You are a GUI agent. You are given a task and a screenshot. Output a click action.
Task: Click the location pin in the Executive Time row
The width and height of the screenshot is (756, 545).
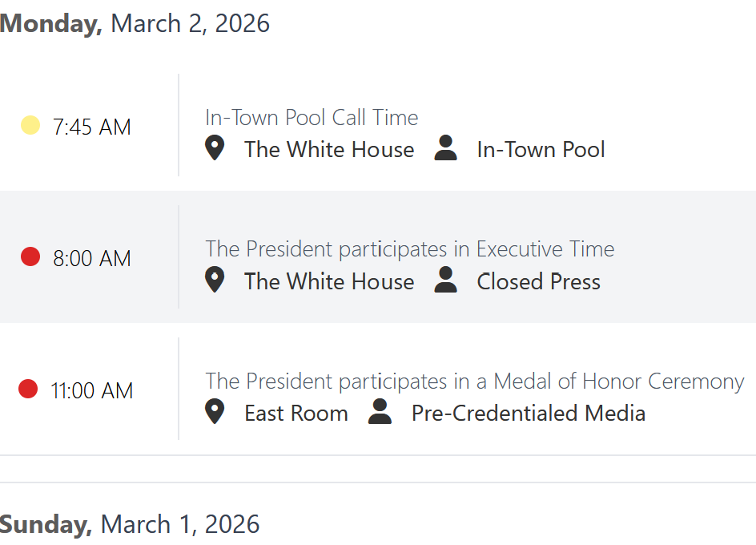[x=215, y=280]
